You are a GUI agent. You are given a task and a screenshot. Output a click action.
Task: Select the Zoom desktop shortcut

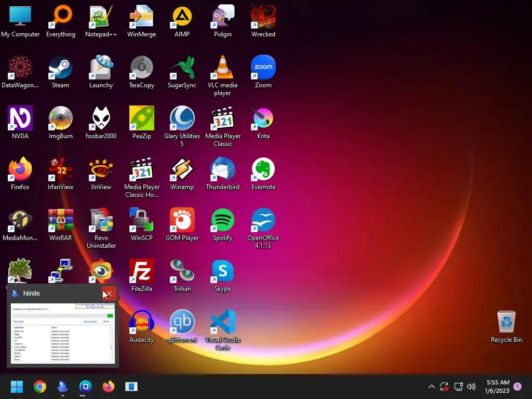pos(263,72)
